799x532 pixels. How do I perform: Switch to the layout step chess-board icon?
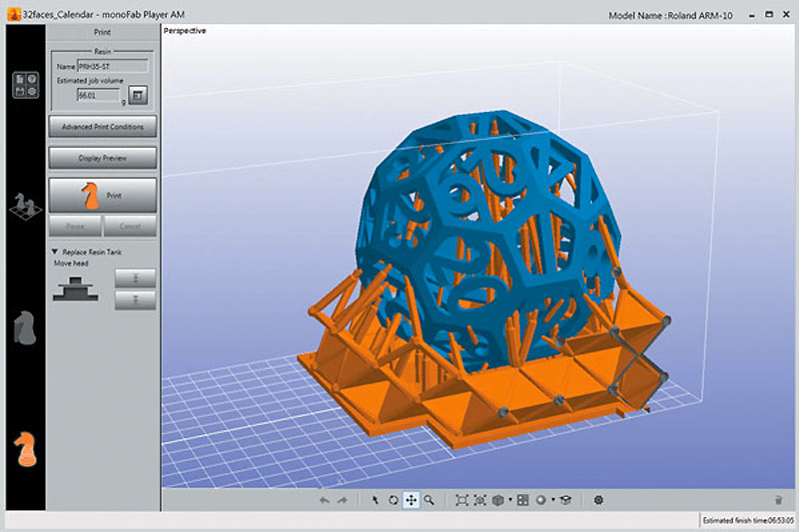coord(23,207)
